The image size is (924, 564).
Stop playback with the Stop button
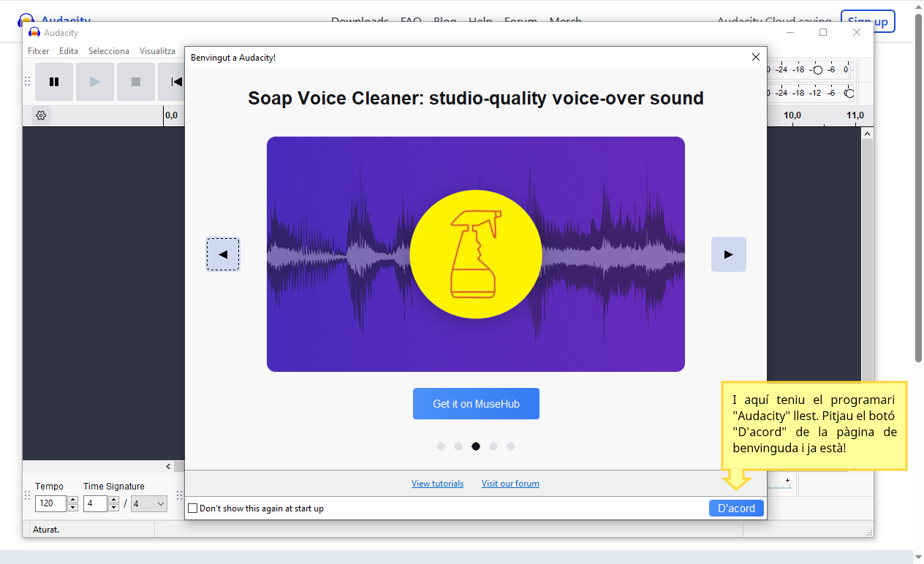tap(136, 82)
